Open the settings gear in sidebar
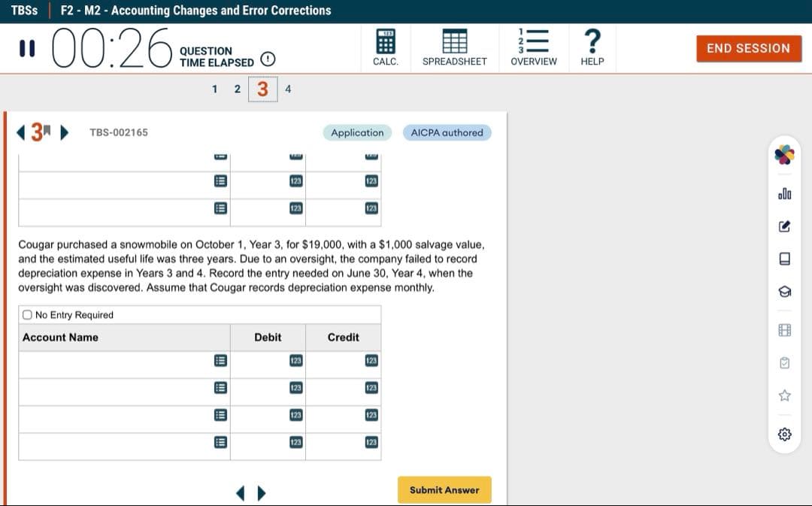 [x=784, y=434]
